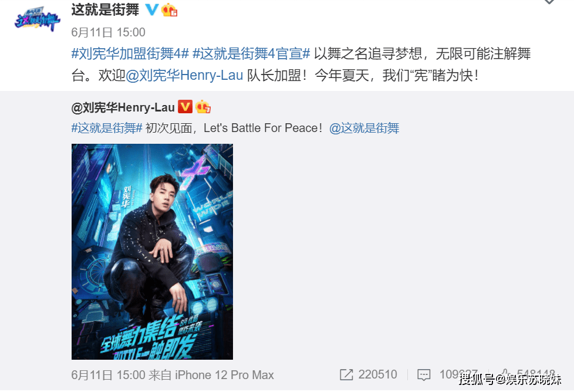
Task: Click the iPhone 12 Pro Max source label
Action: click(224, 375)
